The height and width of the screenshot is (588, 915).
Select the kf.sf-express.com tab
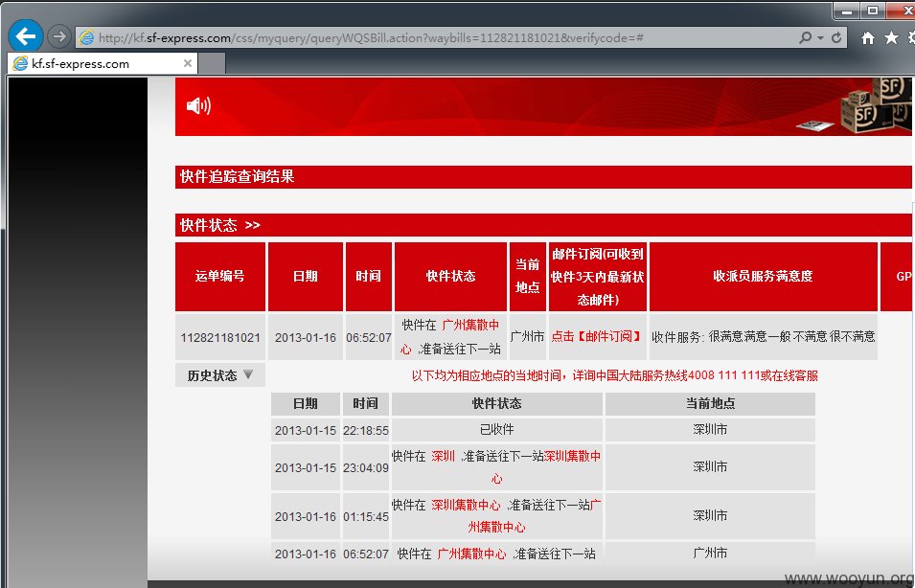coord(103,63)
